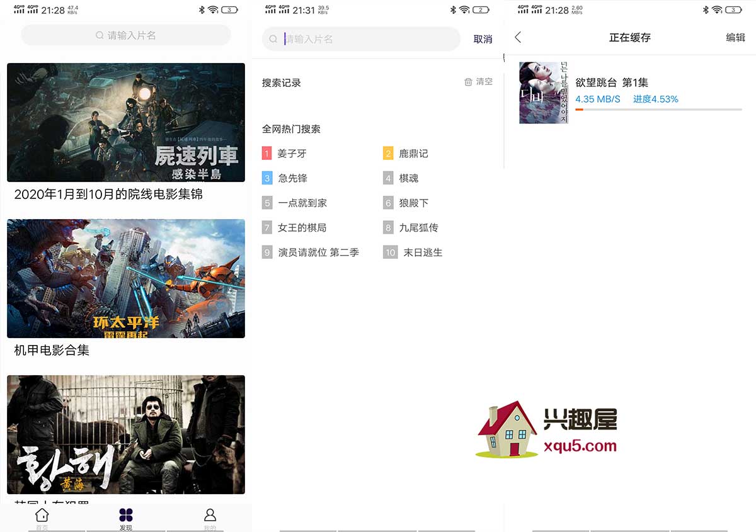This screenshot has height=532, width=756.
Task: Tap the Home house icon in bottom navigation
Action: coord(42,515)
